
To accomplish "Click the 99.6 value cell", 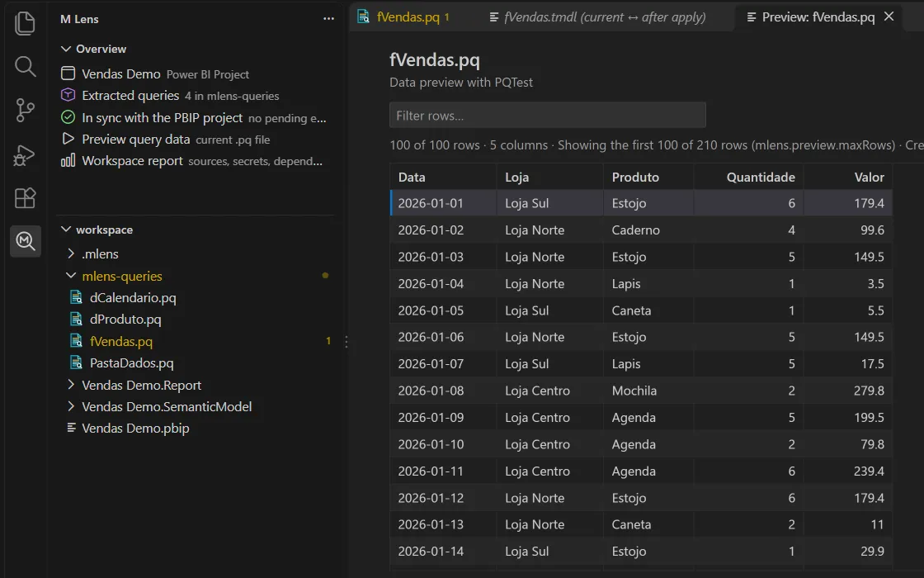I will pos(848,230).
